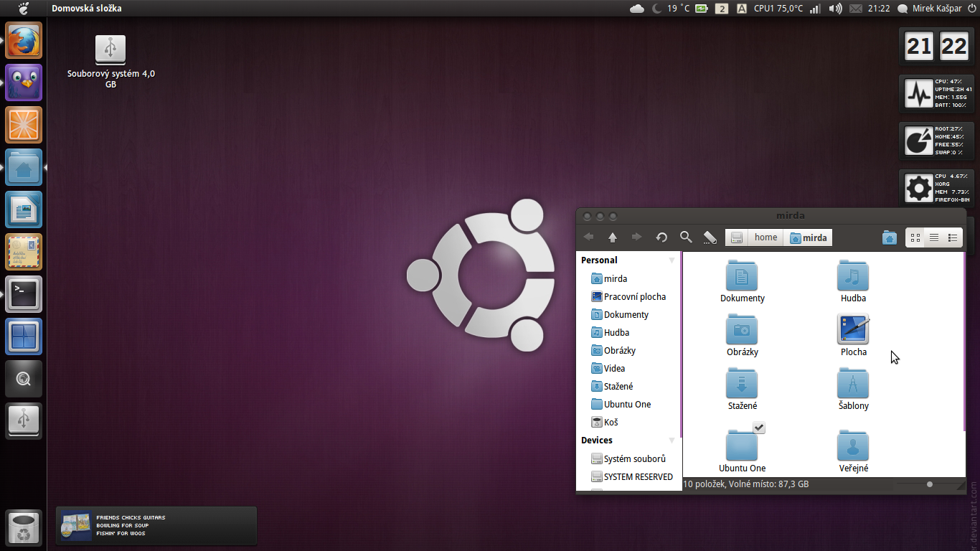Launch Firefox from the dock

[24, 40]
